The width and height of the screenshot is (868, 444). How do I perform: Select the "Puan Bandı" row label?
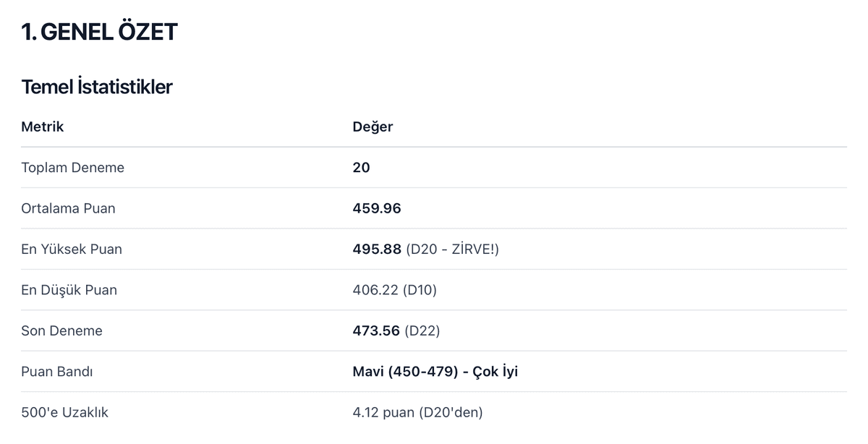58,372
